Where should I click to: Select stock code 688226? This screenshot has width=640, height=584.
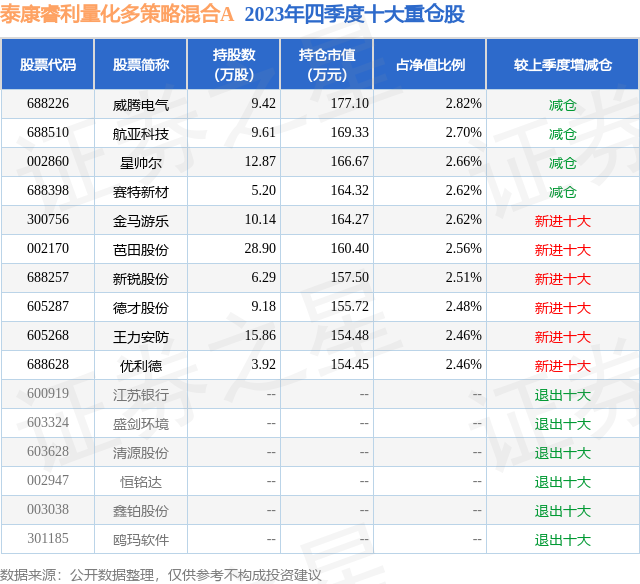pos(48,104)
